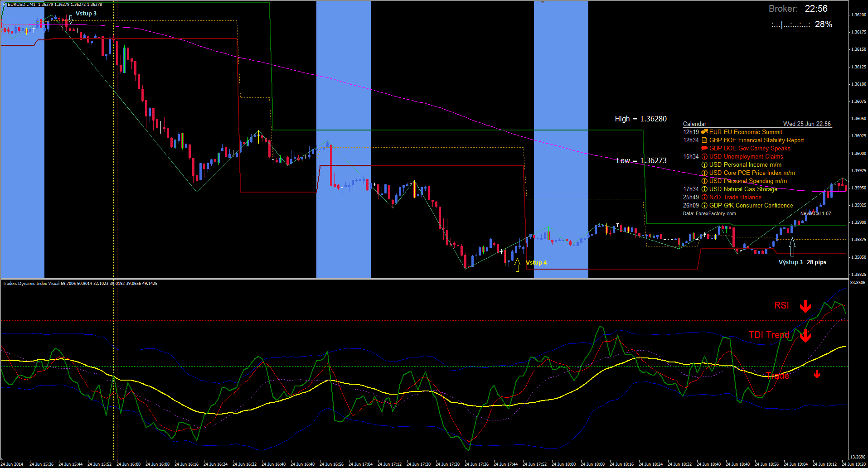This screenshot has width=868, height=468.
Task: Click the Výstup 3 exit arrow
Action: tap(792, 247)
